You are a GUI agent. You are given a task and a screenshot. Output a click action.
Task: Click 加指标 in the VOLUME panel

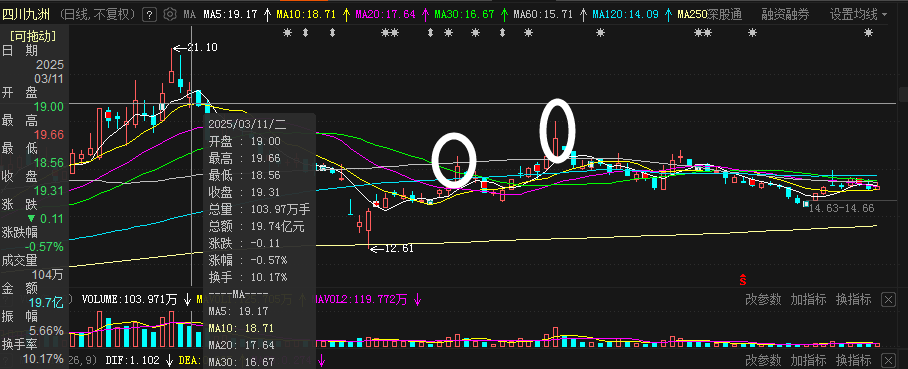[808, 299]
